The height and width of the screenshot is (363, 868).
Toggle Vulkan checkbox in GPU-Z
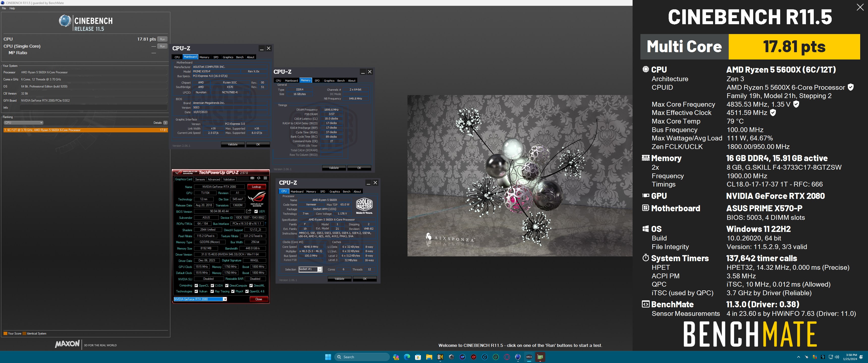196,292
